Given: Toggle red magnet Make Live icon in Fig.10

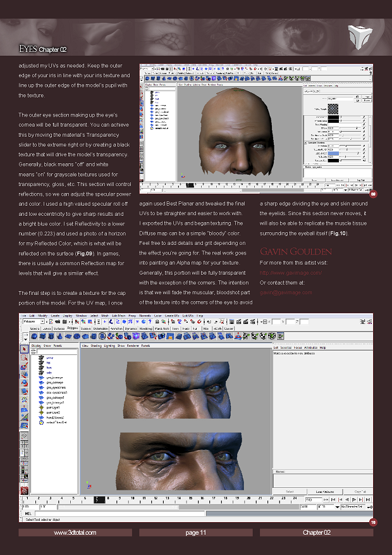Looking at the screenshot, I should (199, 321).
